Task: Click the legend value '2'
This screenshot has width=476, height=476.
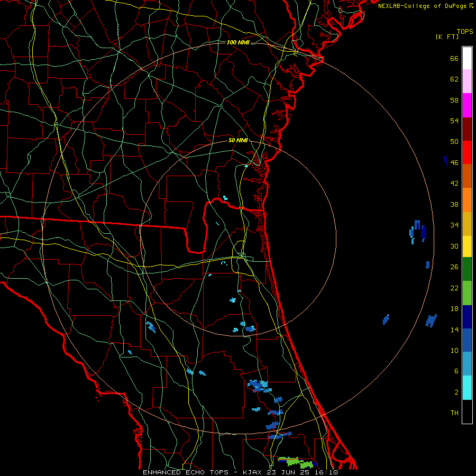Action: click(456, 392)
